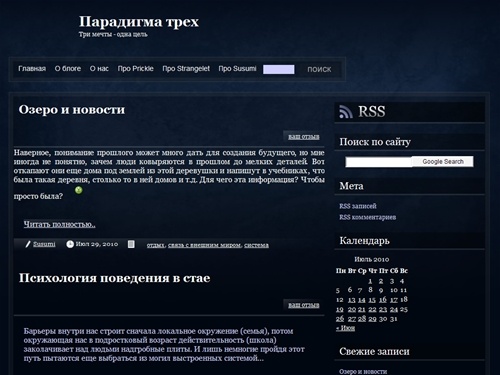
Task: Open author Susumi's link
Action: 44,244
